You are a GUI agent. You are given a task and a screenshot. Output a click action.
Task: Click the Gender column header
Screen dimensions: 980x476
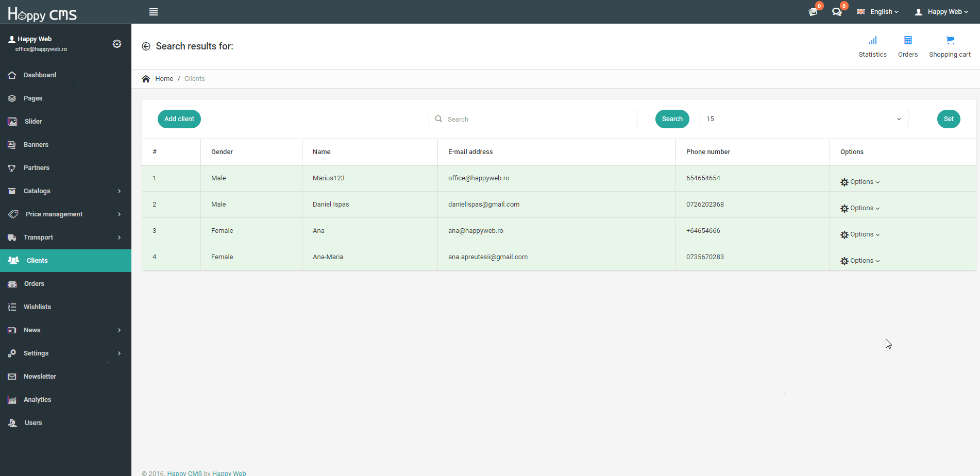coord(222,152)
